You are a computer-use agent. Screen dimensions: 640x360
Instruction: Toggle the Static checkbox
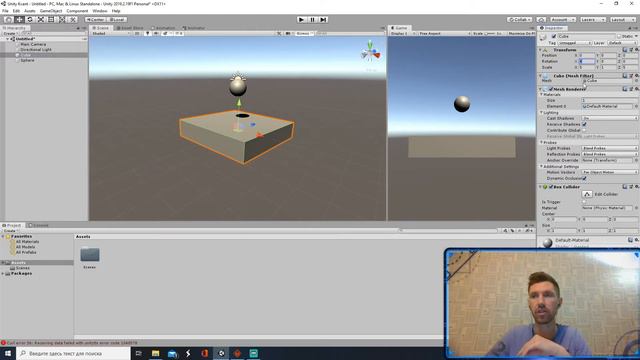[x=619, y=36]
